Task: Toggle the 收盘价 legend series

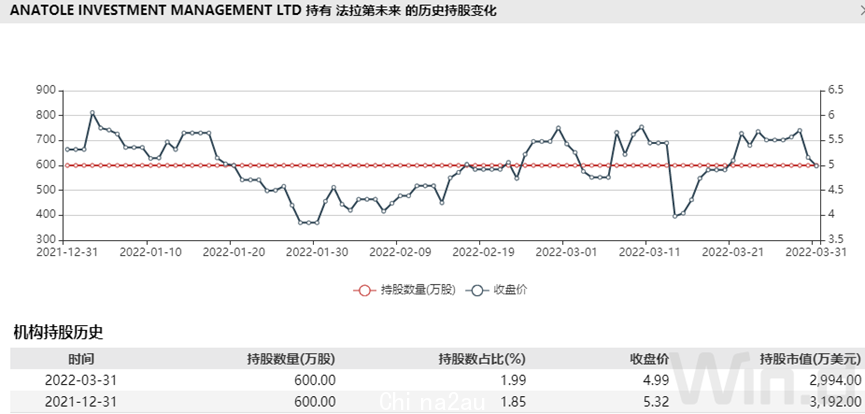Action: pos(496,290)
